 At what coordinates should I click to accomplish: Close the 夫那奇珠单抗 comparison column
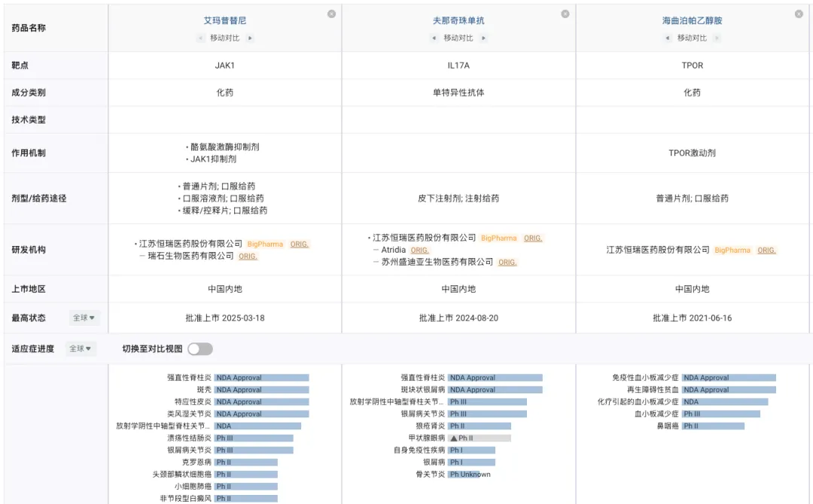pyautogui.click(x=565, y=14)
